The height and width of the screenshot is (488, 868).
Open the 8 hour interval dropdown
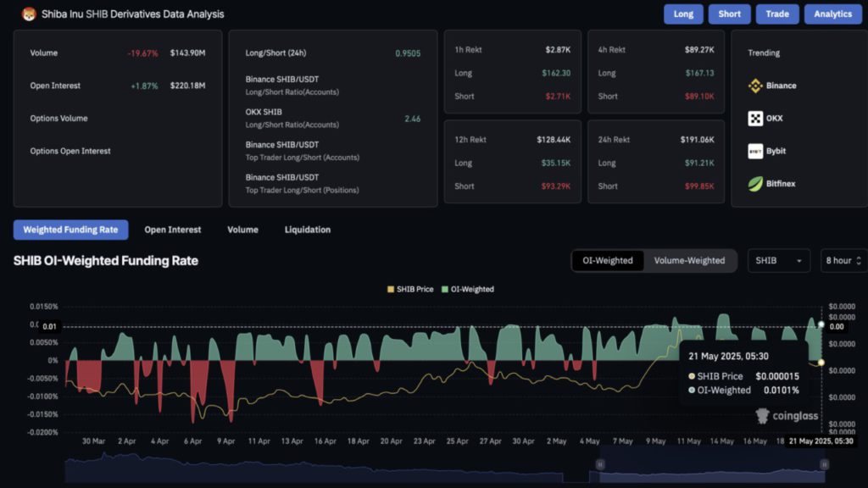[843, 260]
